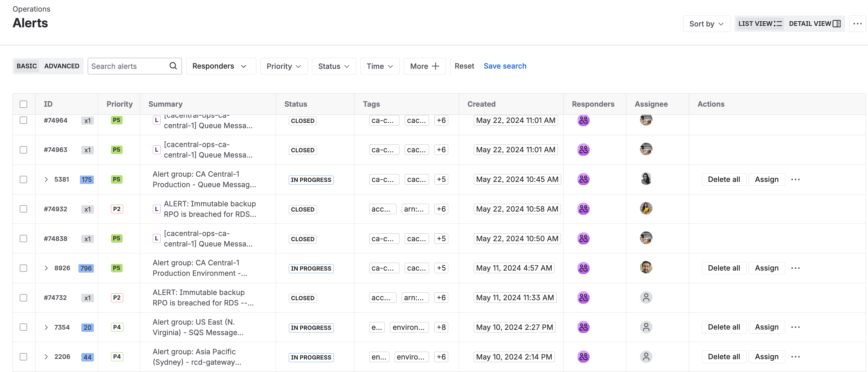The width and height of the screenshot is (868, 372).
Task: Click the L source icon on #74963
Action: click(x=156, y=150)
